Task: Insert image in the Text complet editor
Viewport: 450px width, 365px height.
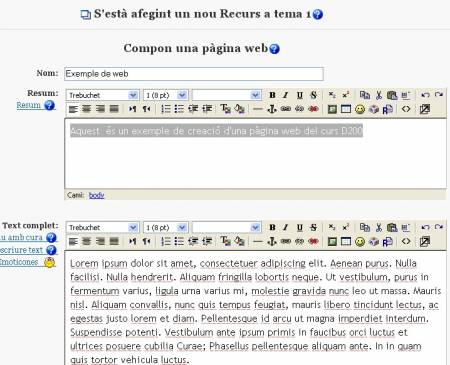Action: [x=332, y=241]
